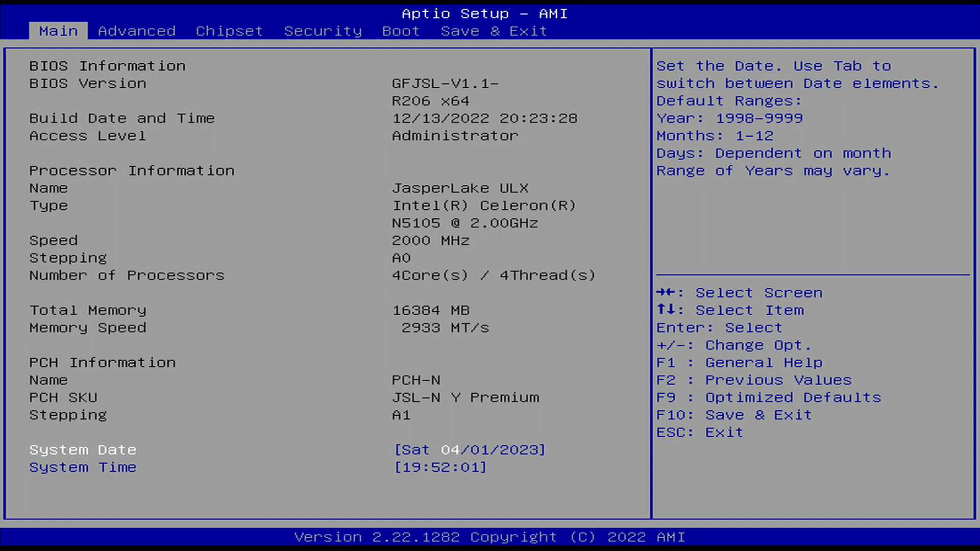The height and width of the screenshot is (551, 980).
Task: Click the Memory Speed label
Action: click(88, 328)
